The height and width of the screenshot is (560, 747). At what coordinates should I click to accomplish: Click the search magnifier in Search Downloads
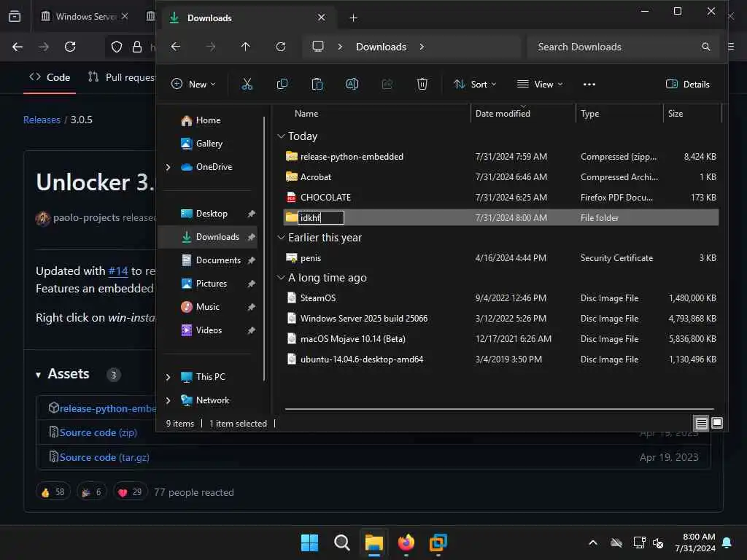point(706,47)
